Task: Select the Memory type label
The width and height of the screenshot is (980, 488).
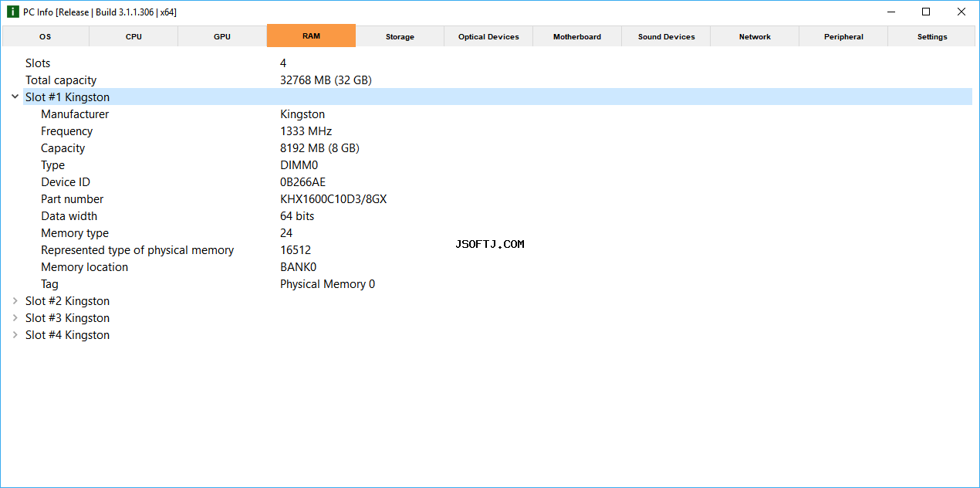Action: 75,233
